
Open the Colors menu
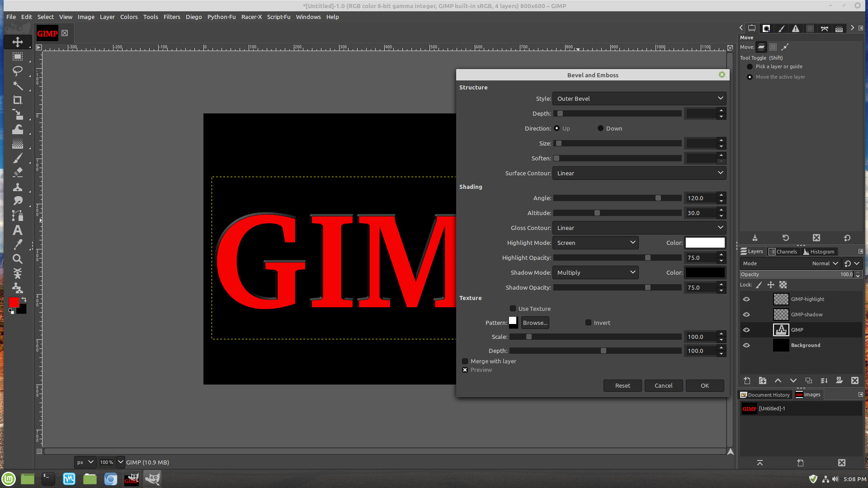click(129, 17)
